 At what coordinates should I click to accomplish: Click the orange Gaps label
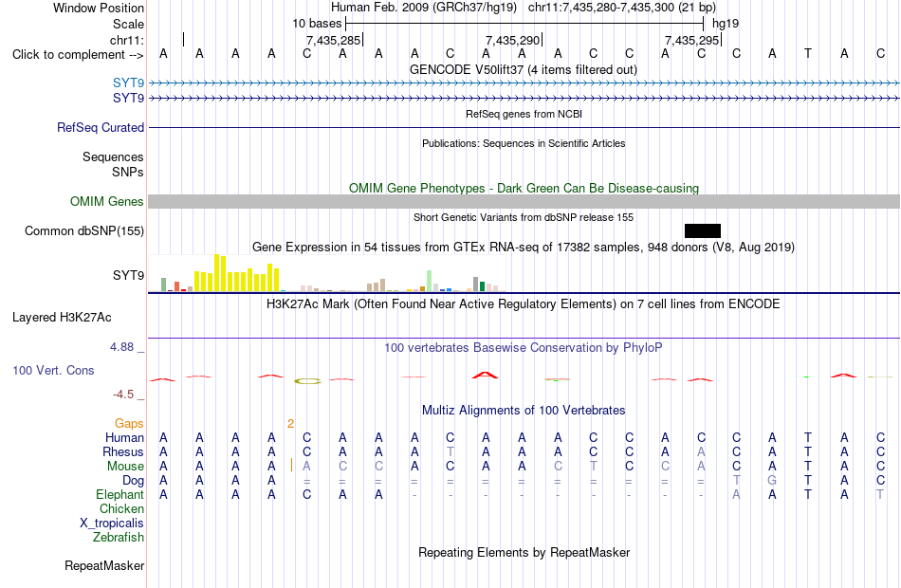point(129,424)
